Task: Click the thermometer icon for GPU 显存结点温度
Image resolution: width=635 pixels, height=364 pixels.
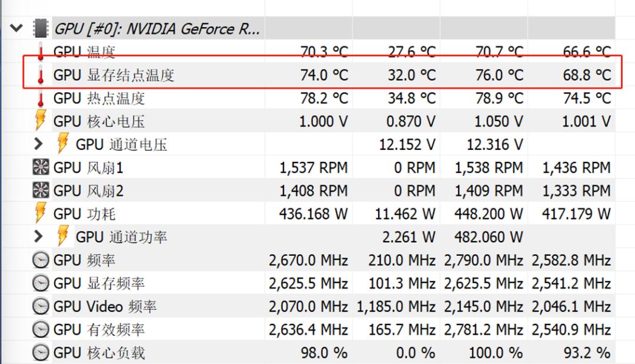Action: (39, 75)
